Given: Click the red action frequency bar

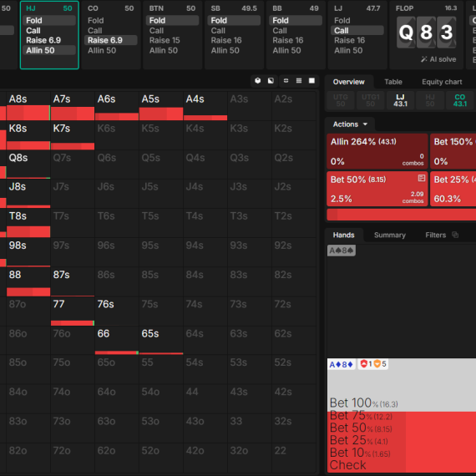Looking at the screenshot, I should (402, 215).
